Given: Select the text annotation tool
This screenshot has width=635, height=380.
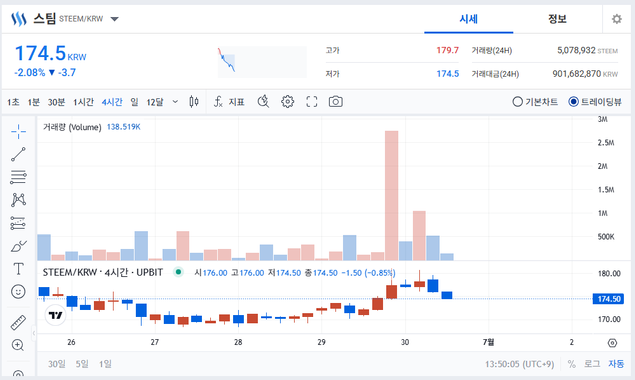Looking at the screenshot, I should click(18, 269).
